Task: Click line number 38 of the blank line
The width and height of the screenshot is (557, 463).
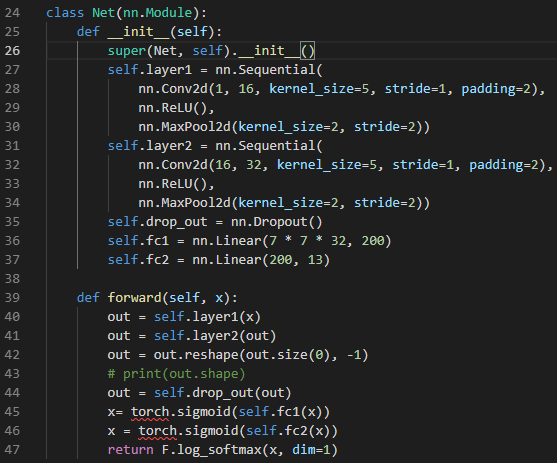Action: (x=12, y=279)
